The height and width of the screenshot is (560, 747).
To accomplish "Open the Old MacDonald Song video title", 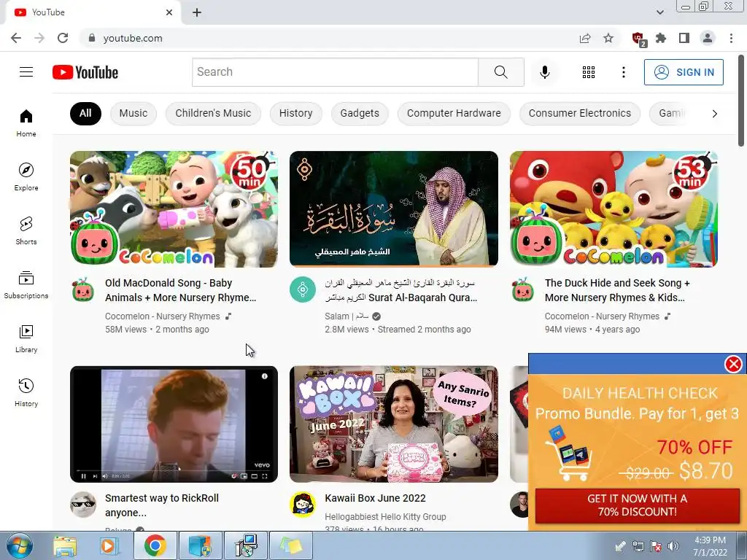I will pyautogui.click(x=181, y=290).
